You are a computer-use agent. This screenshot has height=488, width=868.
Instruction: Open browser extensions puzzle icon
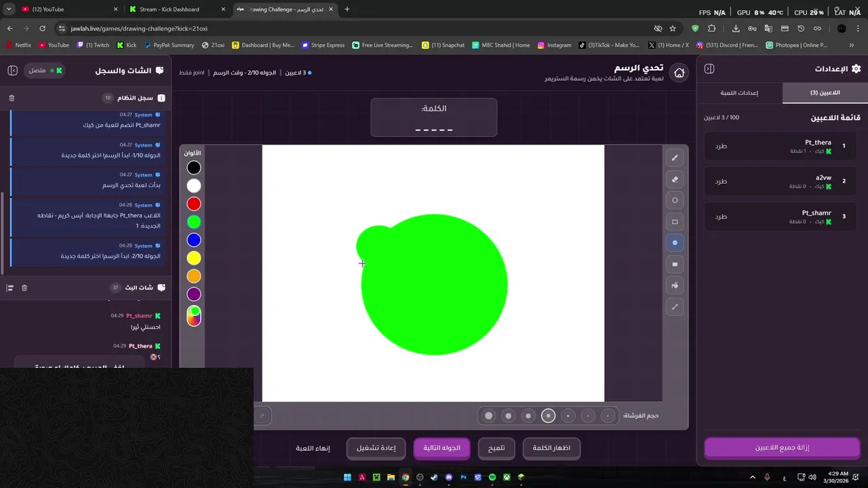(x=711, y=28)
